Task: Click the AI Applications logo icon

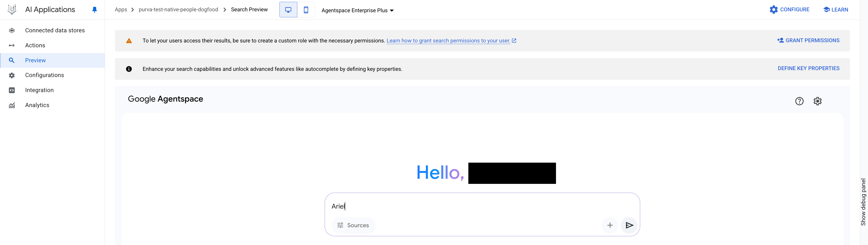Action: click(12, 9)
